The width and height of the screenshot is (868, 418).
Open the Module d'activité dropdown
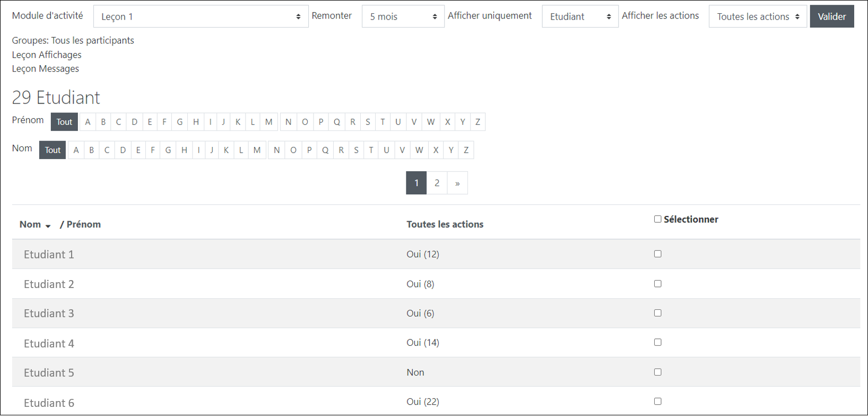point(201,16)
